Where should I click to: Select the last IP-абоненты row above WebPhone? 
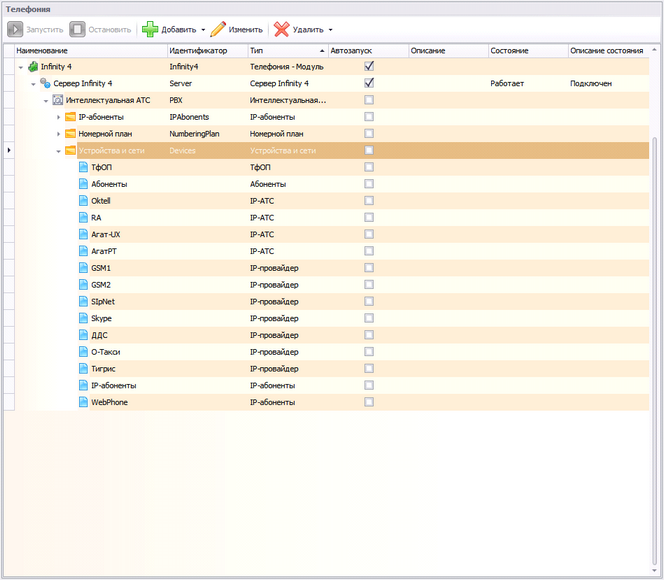pos(332,385)
